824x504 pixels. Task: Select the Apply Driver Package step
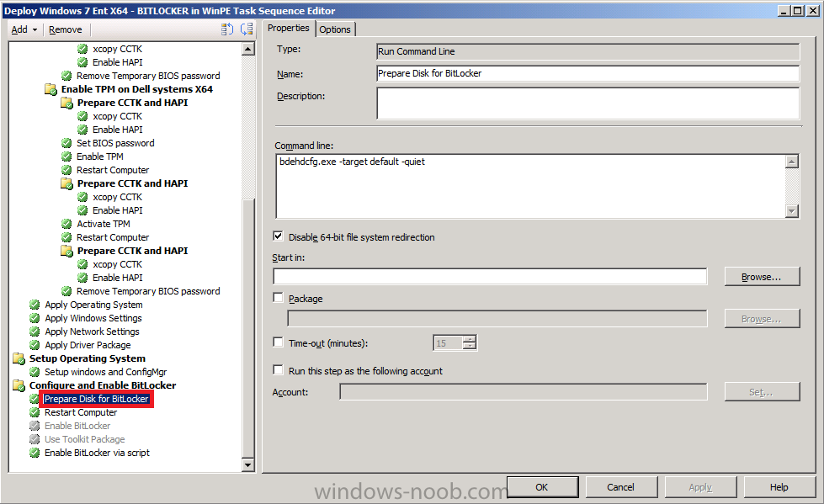[88, 345]
